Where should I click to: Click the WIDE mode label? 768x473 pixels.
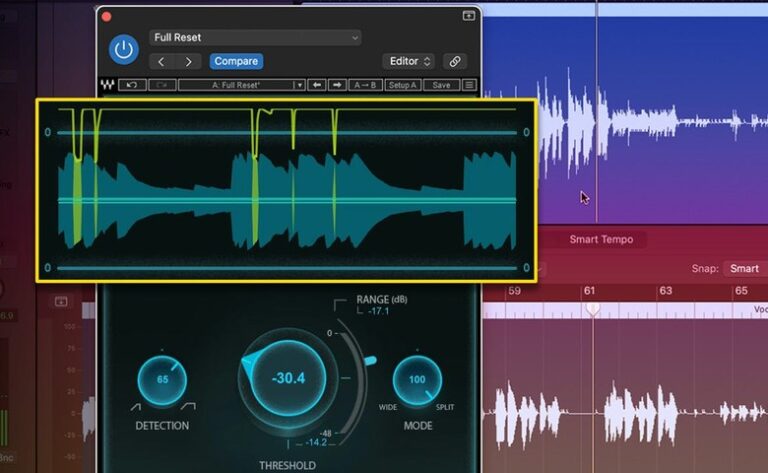(x=388, y=407)
